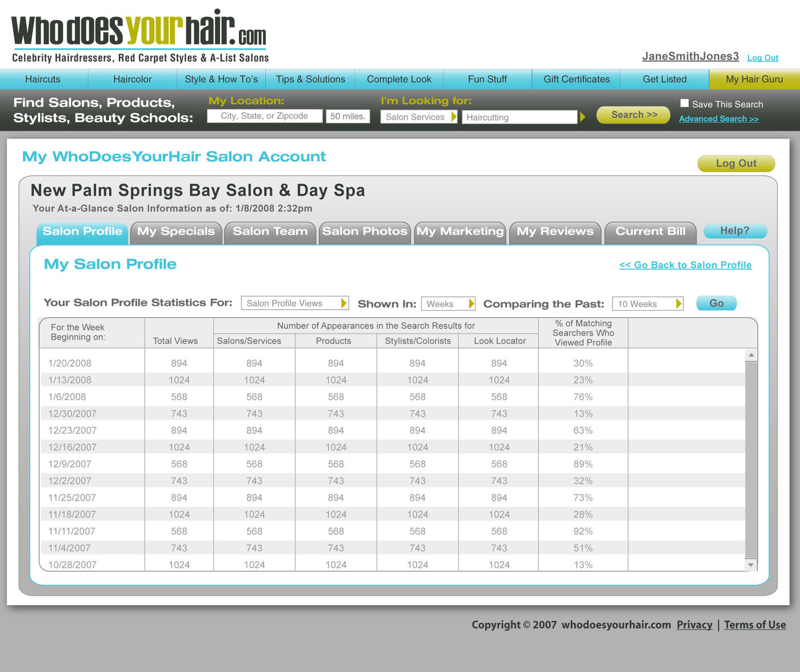The width and height of the screenshot is (800, 672).
Task: Click the yellow arrow beside the Haircutting field
Action: (583, 117)
